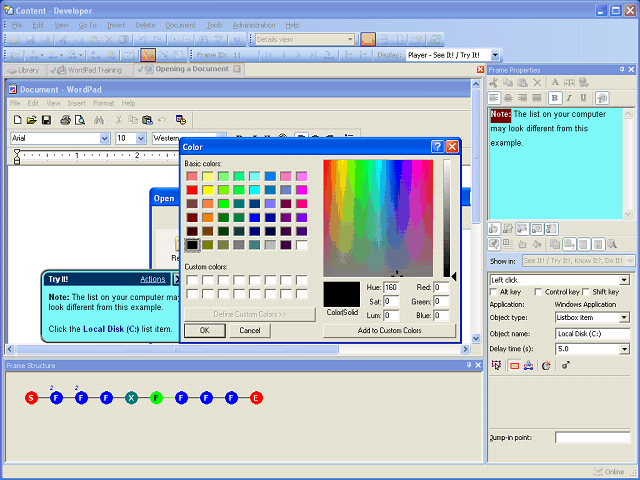
Task: Click the justify icon in Frame Properties
Action: 537,98
